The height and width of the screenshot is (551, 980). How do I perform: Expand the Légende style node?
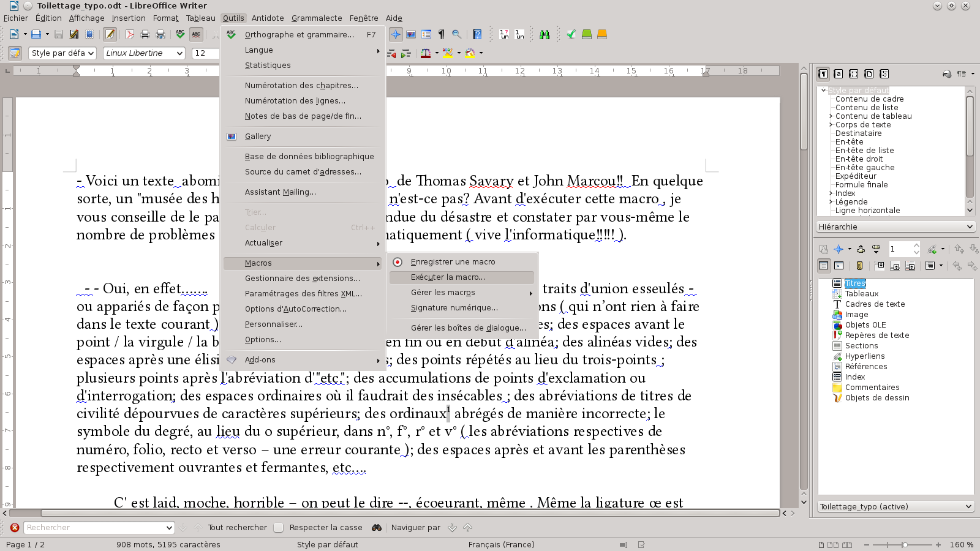click(x=831, y=202)
